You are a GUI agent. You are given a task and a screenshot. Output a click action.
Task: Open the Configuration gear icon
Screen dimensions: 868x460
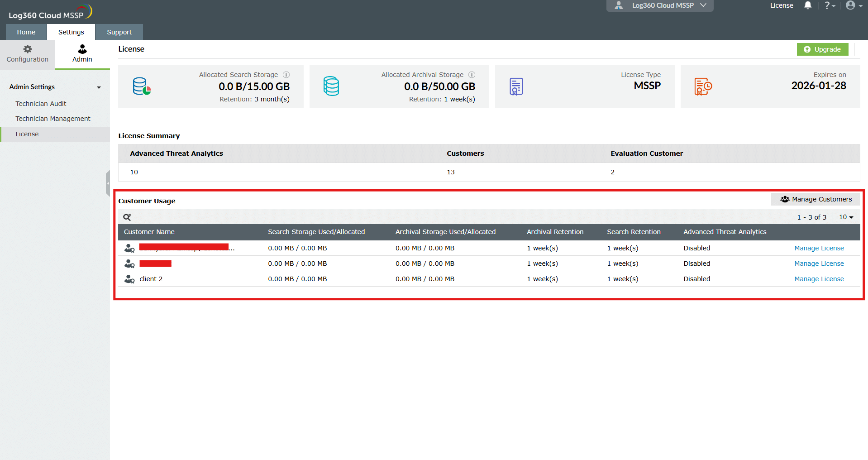coord(28,49)
